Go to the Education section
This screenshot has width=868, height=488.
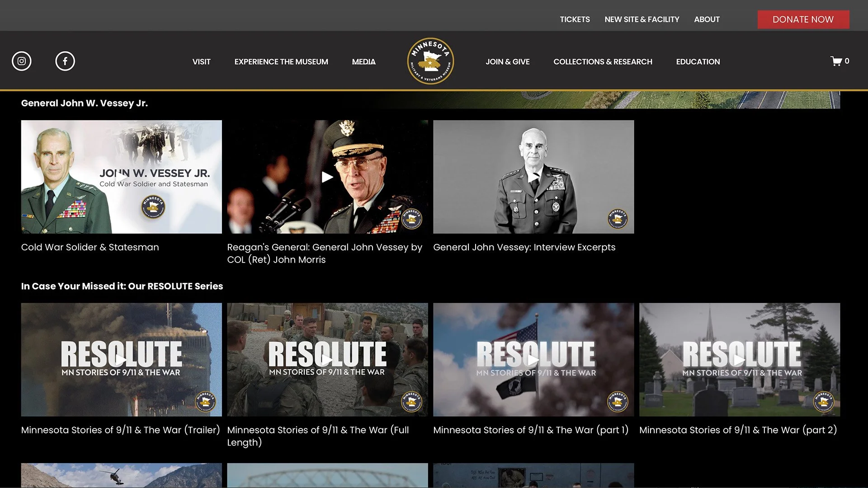(x=698, y=62)
